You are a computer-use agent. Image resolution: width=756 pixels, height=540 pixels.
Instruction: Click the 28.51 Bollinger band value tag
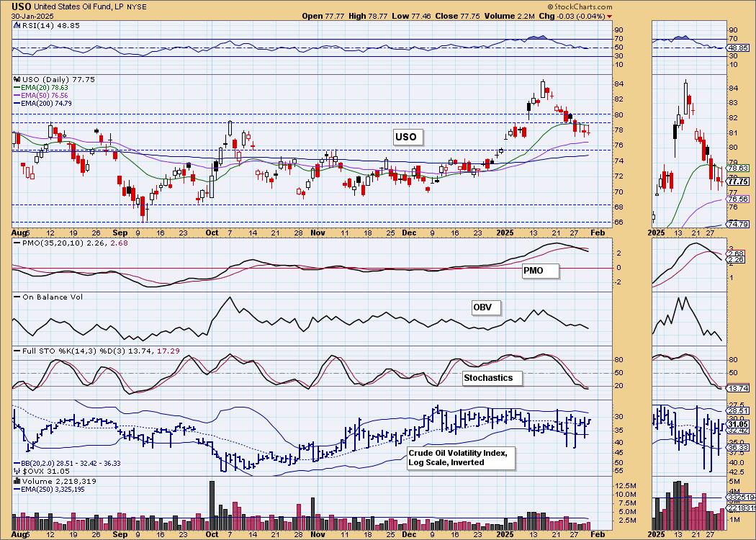click(x=739, y=411)
